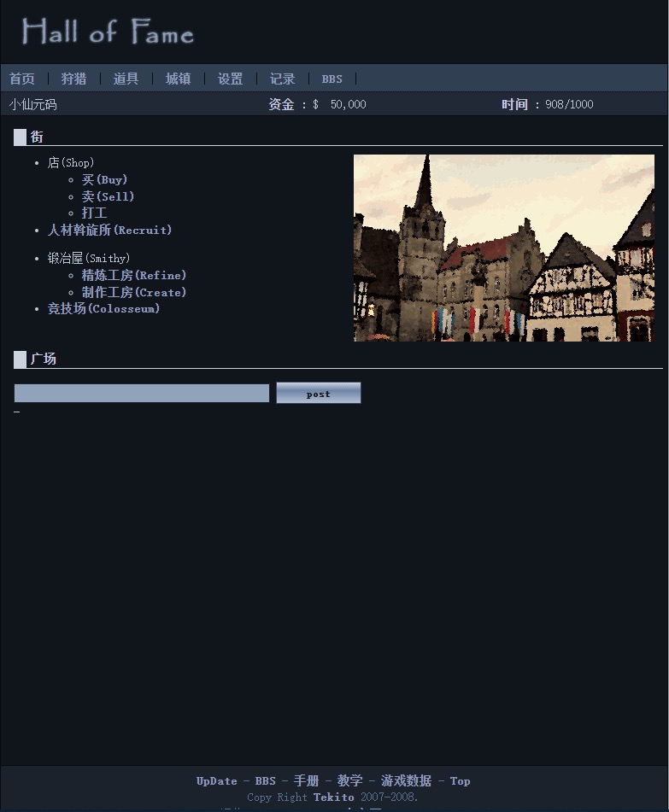Open the 游戏数据 footer link

point(407,780)
